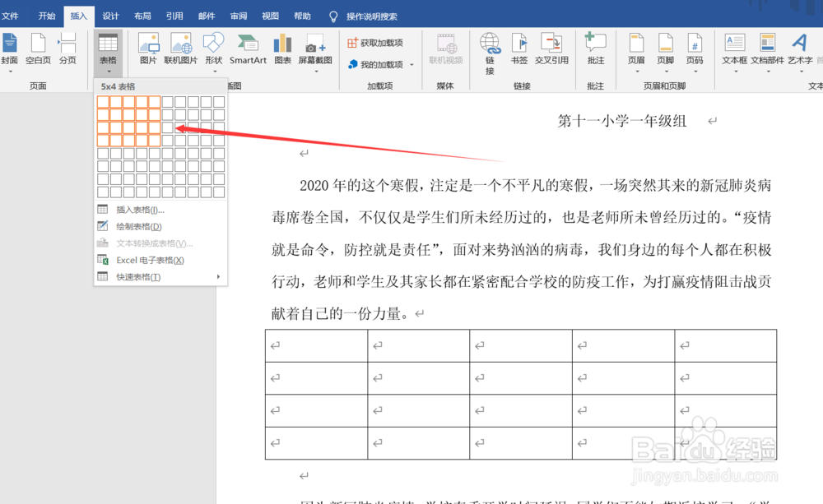This screenshot has height=504, width=823.
Task: Open the 审阅 review tab
Action: [x=238, y=16]
